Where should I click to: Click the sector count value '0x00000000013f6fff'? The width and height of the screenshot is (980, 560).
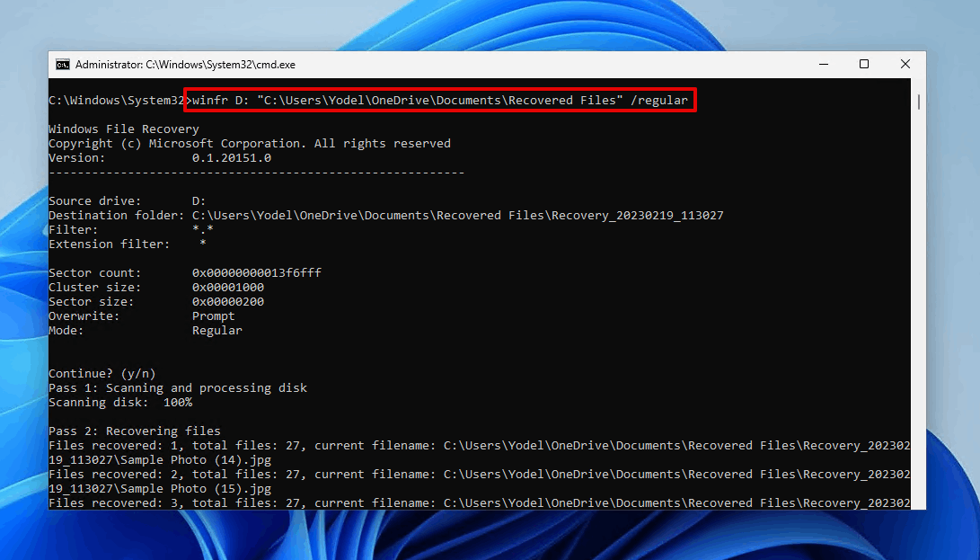257,272
